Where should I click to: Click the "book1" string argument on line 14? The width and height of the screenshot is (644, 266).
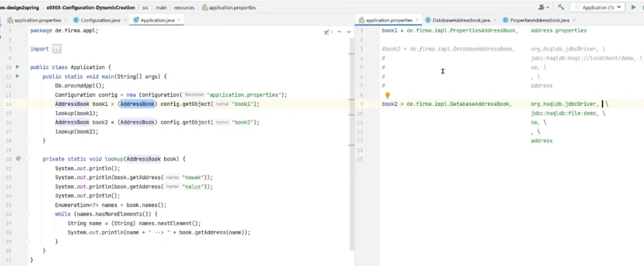tap(243, 104)
